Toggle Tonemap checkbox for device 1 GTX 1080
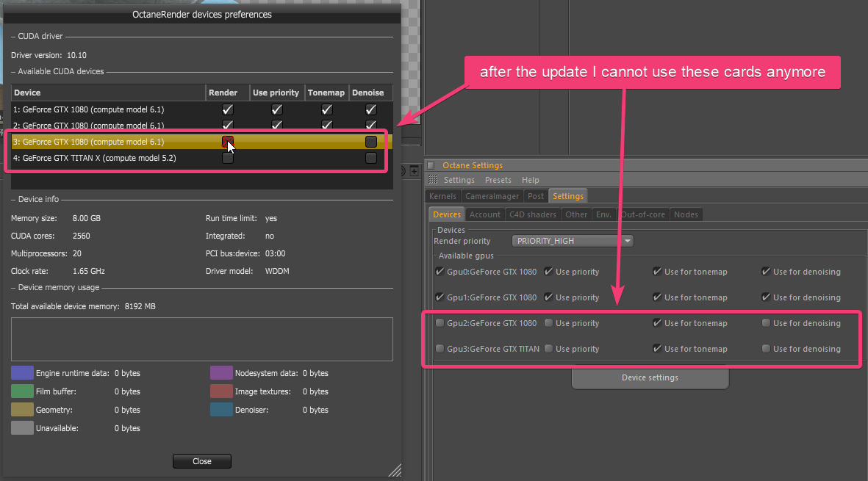The width and height of the screenshot is (868, 481). coord(326,109)
